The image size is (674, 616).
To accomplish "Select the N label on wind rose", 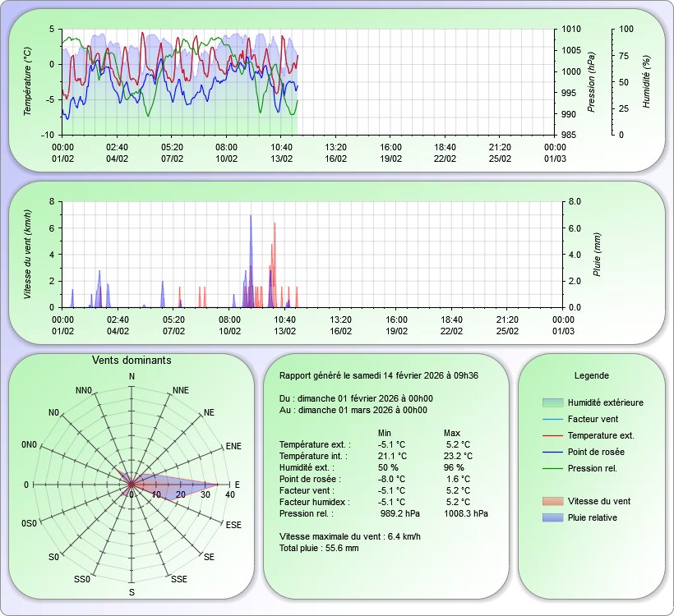I will 132,376.
